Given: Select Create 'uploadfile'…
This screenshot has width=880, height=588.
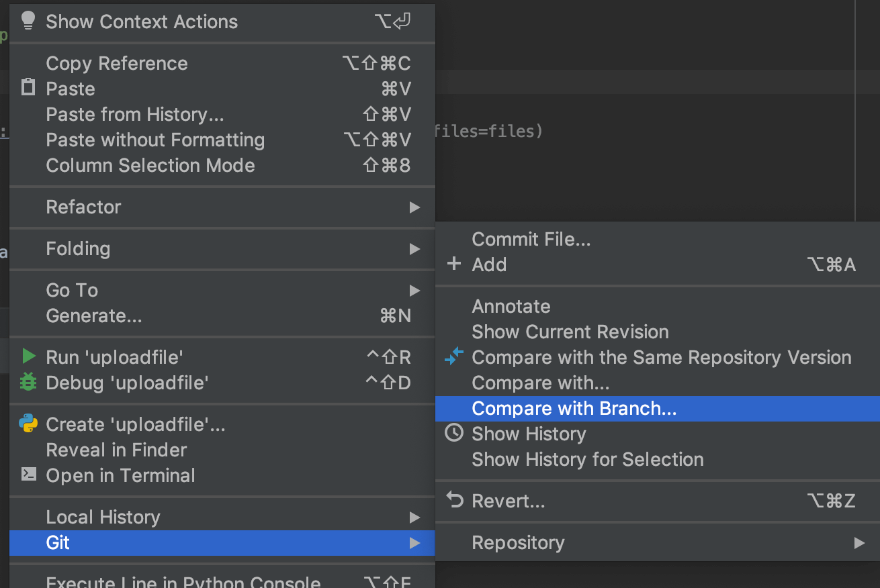Looking at the screenshot, I should point(222,424).
